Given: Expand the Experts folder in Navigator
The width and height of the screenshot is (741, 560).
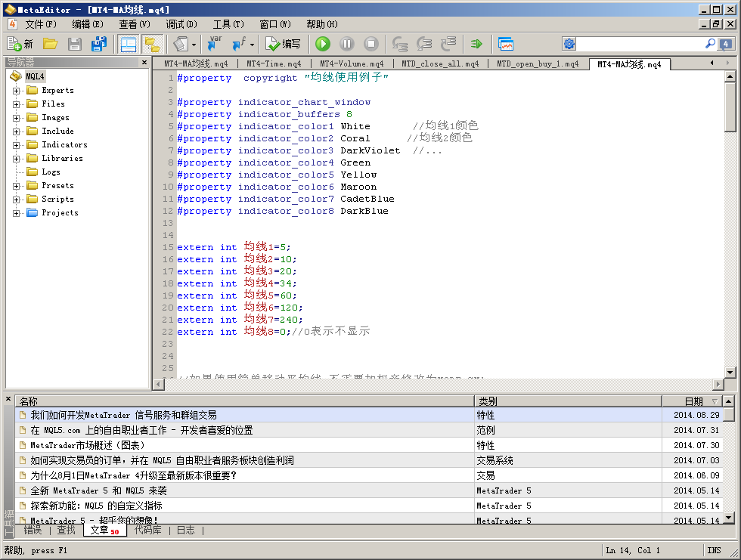Looking at the screenshot, I should pyautogui.click(x=16, y=91).
